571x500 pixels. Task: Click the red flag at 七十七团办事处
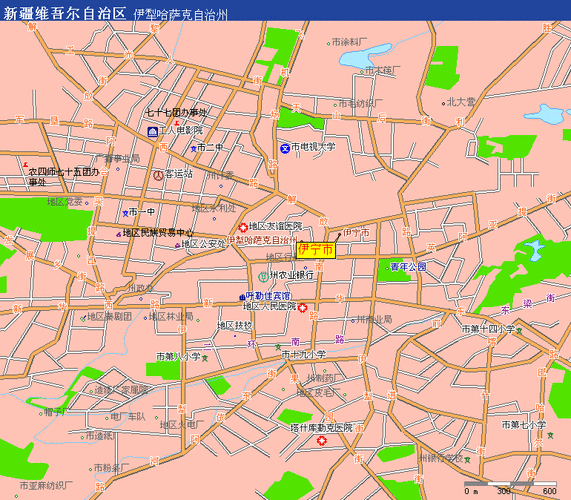click(177, 123)
